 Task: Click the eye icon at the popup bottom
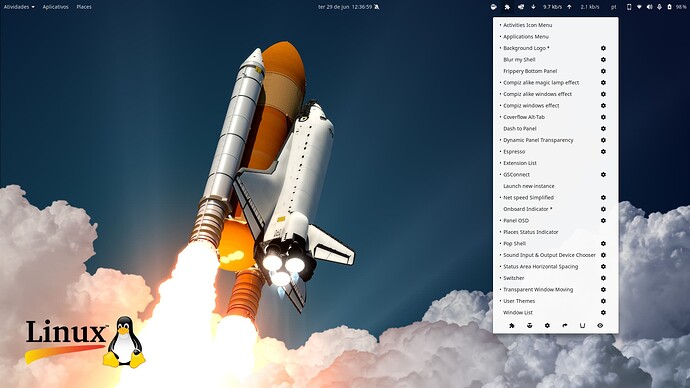(x=600, y=326)
